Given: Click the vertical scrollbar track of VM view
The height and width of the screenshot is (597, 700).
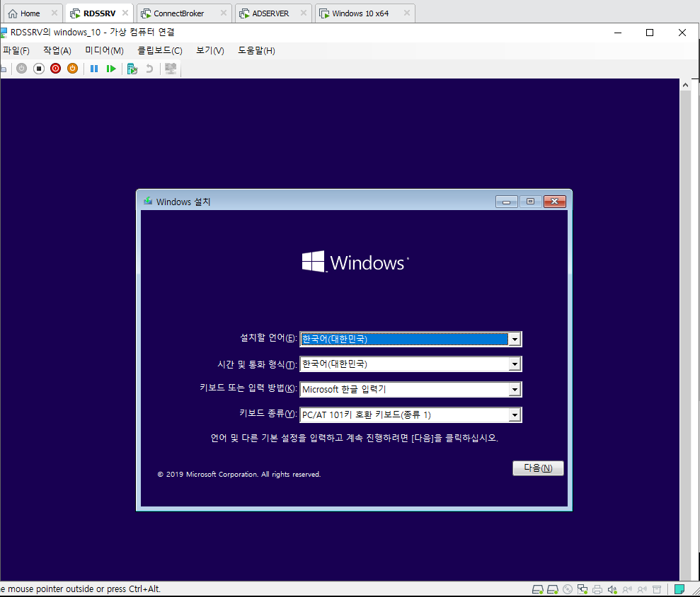Looking at the screenshot, I should (x=685, y=335).
